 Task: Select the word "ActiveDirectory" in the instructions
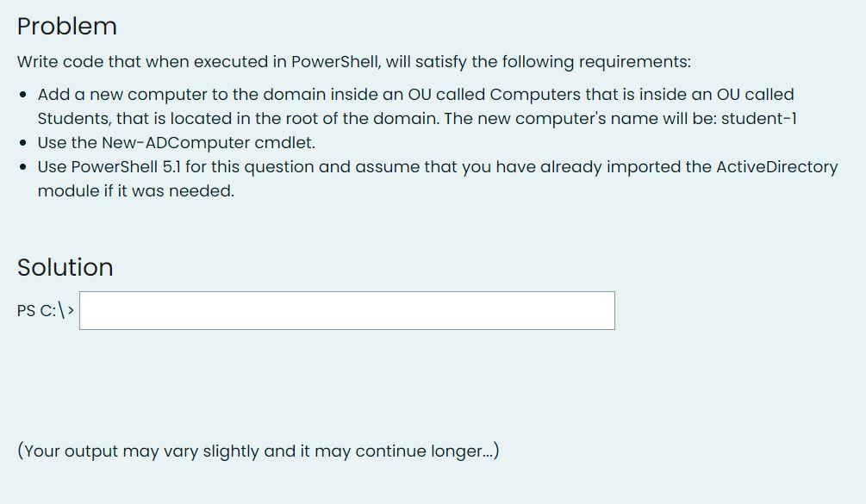click(x=778, y=166)
